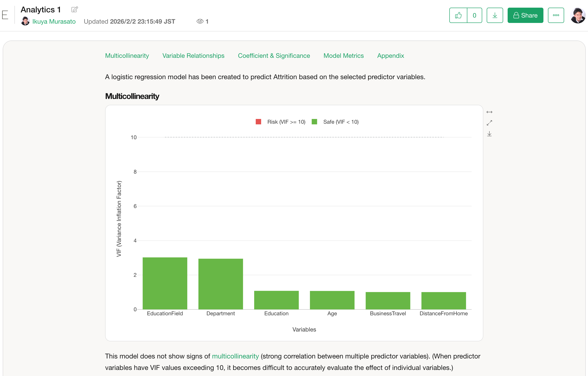The height and width of the screenshot is (376, 588).
Task: Open the sidebar menu icon at top left
Action: pyautogui.click(x=5, y=15)
